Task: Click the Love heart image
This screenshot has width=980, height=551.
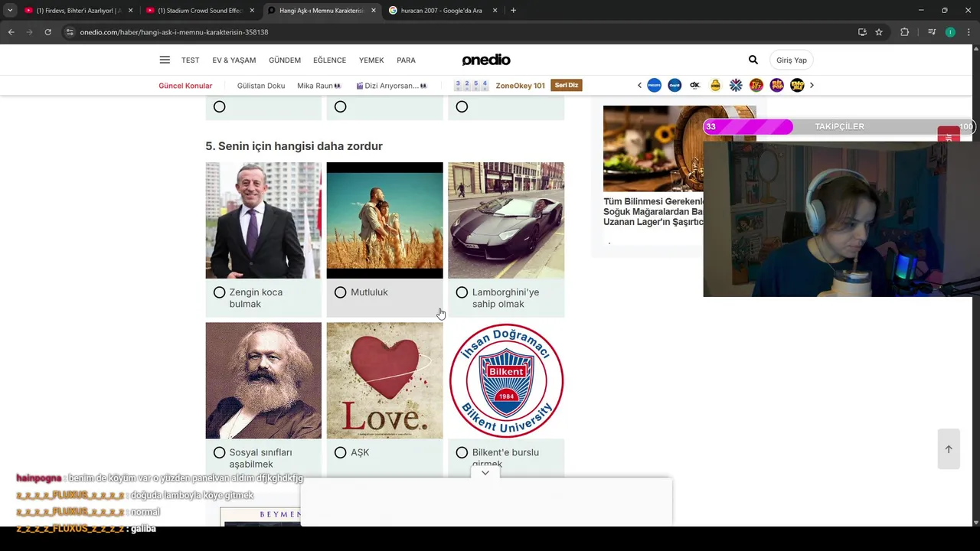Action: 384,380
